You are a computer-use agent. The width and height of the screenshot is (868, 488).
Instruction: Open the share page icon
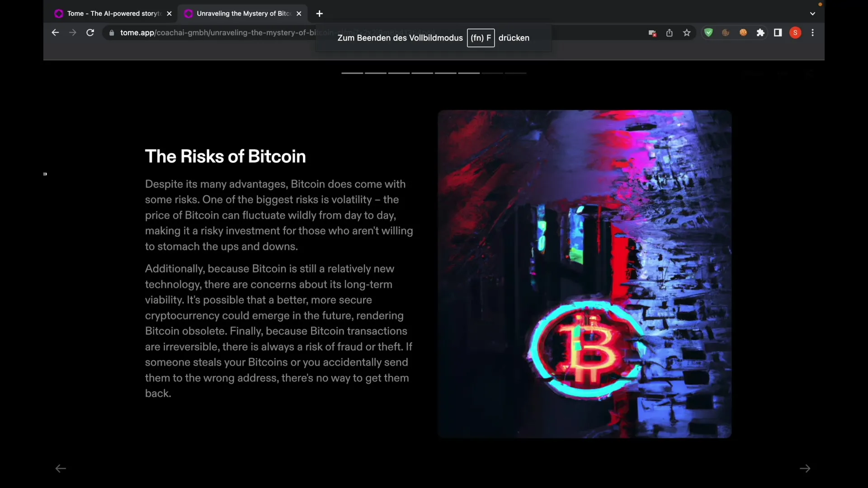pos(670,33)
